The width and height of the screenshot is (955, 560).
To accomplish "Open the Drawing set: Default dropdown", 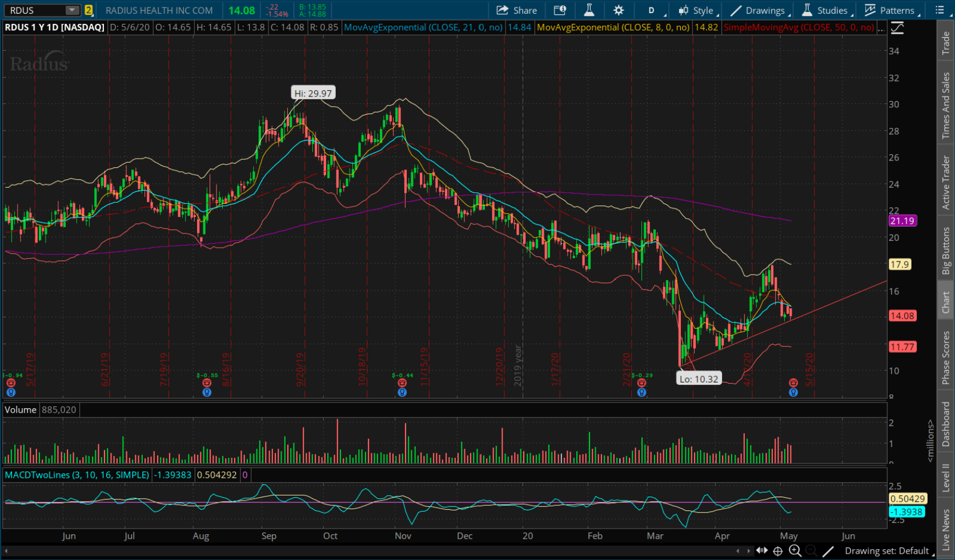I will point(890,551).
